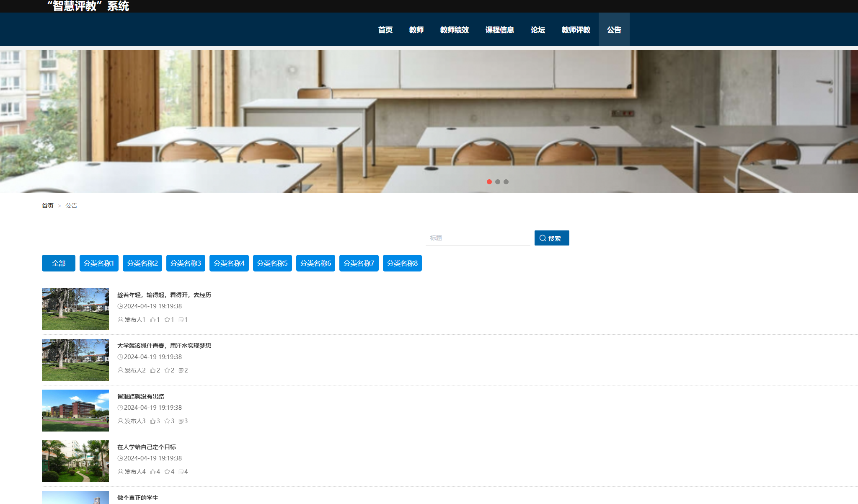Click the comment icon on 发布人4's post

(x=181, y=472)
